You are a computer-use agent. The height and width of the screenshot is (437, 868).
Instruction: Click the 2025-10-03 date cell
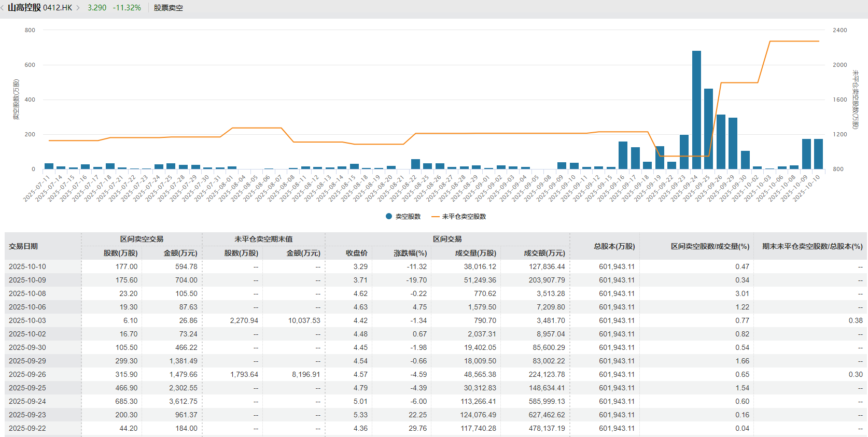27,320
